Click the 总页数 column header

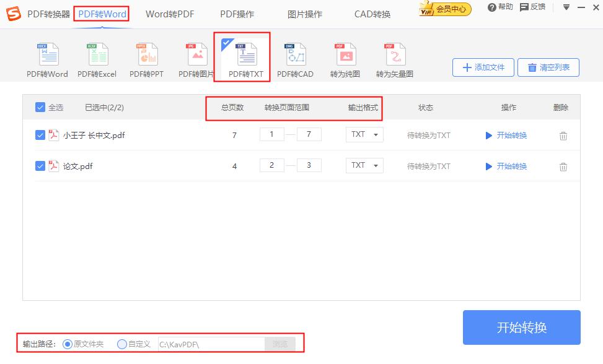[232, 108]
